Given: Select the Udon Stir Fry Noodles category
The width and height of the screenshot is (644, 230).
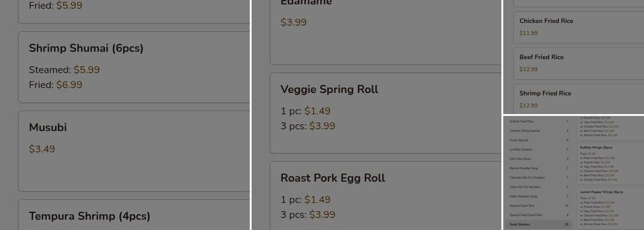Looking at the screenshot, I should click(538, 187).
